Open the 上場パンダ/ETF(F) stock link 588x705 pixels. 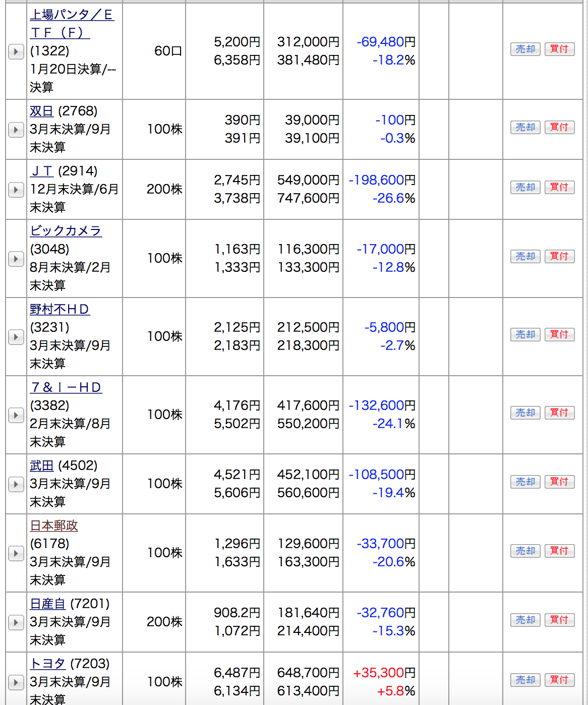(x=72, y=24)
